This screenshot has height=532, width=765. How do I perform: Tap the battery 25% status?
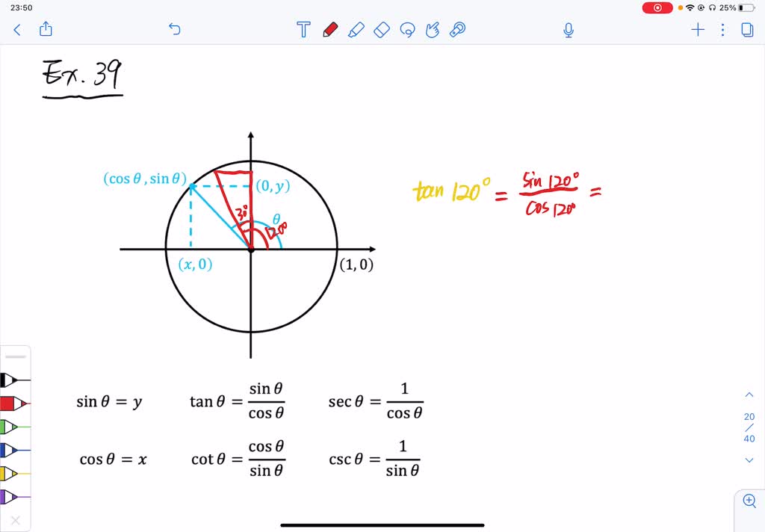pos(737,7)
